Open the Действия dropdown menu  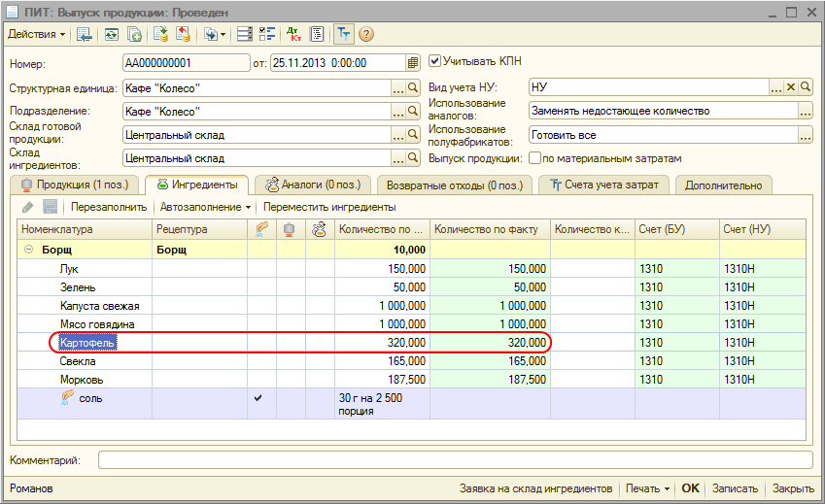(x=37, y=35)
